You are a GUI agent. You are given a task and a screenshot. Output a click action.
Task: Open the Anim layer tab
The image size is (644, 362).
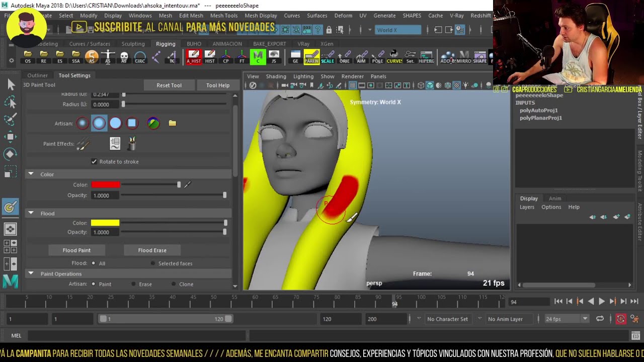tap(555, 198)
